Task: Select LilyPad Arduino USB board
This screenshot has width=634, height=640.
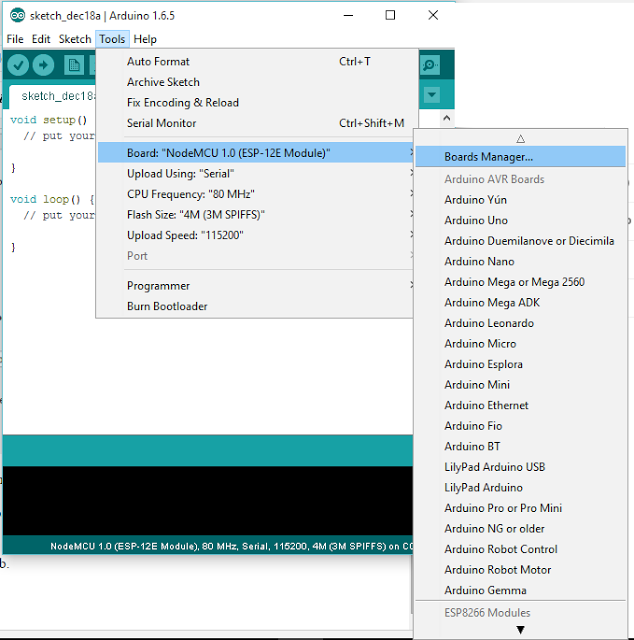Action: (521, 467)
